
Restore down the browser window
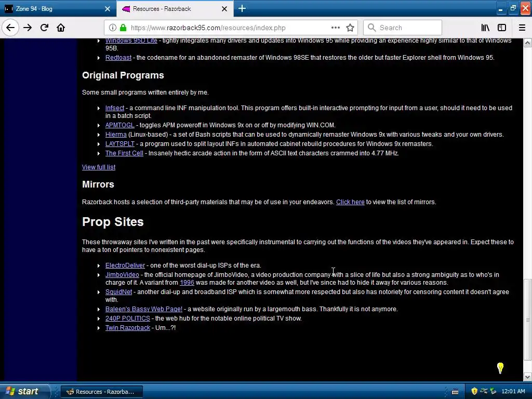(x=513, y=8)
